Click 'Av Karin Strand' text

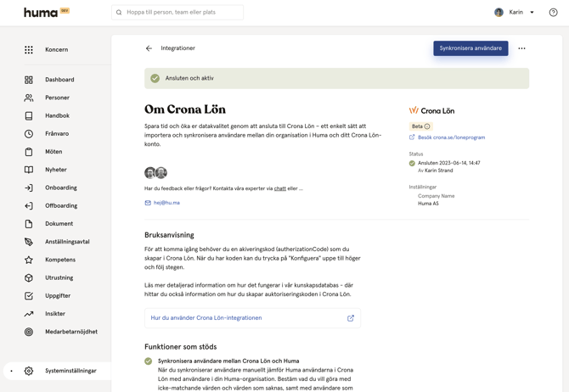[x=435, y=171]
